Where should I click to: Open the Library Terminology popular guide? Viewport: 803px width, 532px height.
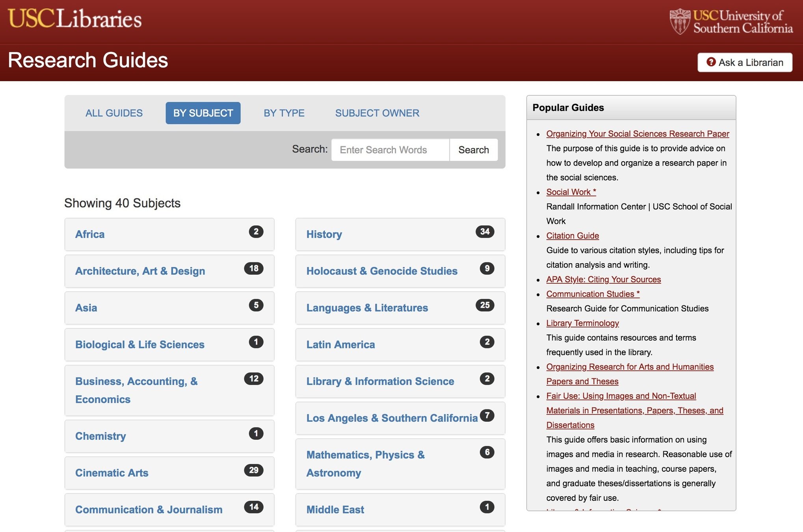point(582,323)
